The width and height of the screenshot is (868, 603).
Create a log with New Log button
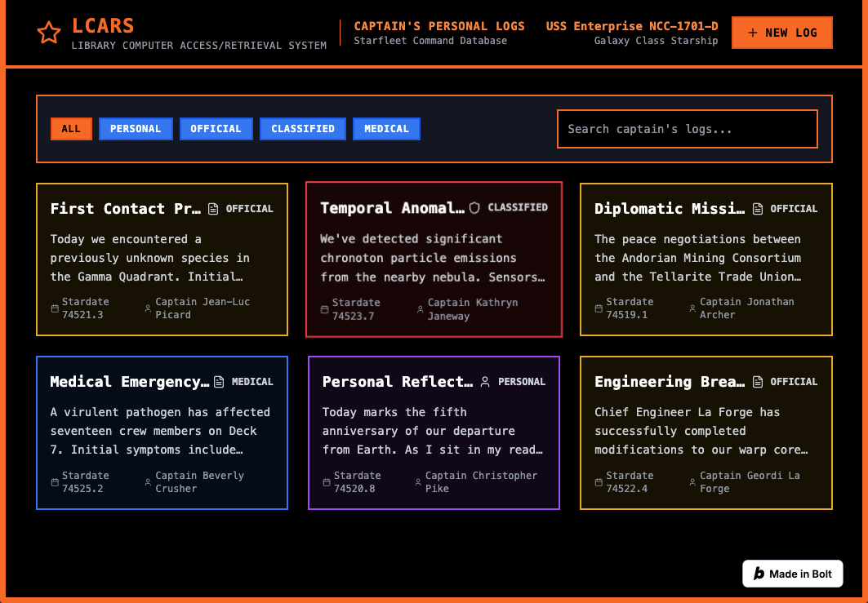[x=781, y=33]
